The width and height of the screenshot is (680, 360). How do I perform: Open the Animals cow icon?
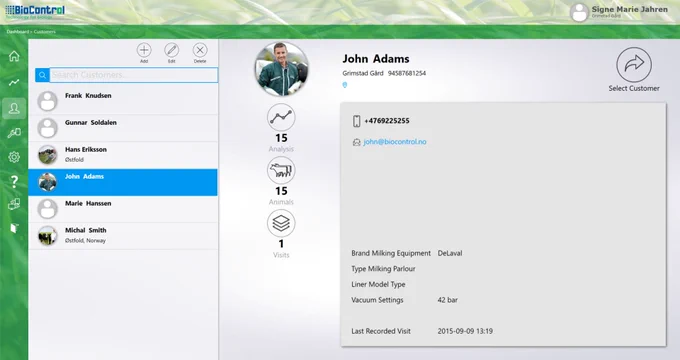(x=281, y=170)
